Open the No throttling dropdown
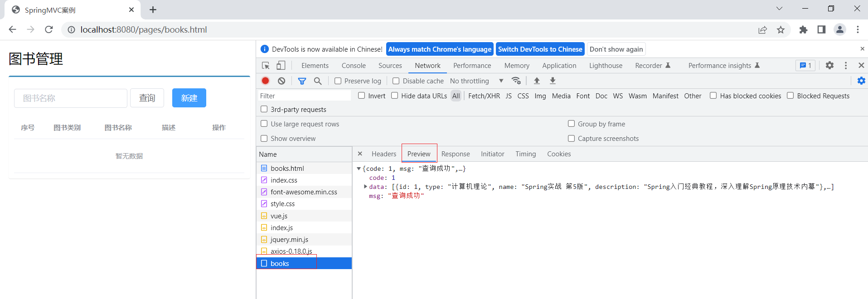The image size is (868, 299). [476, 81]
